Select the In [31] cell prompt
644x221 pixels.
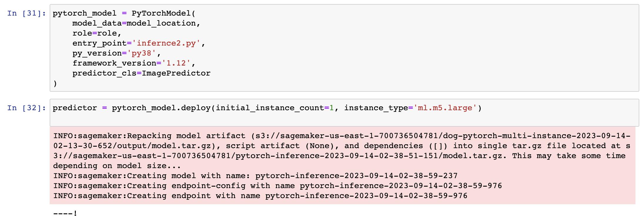coord(26,13)
